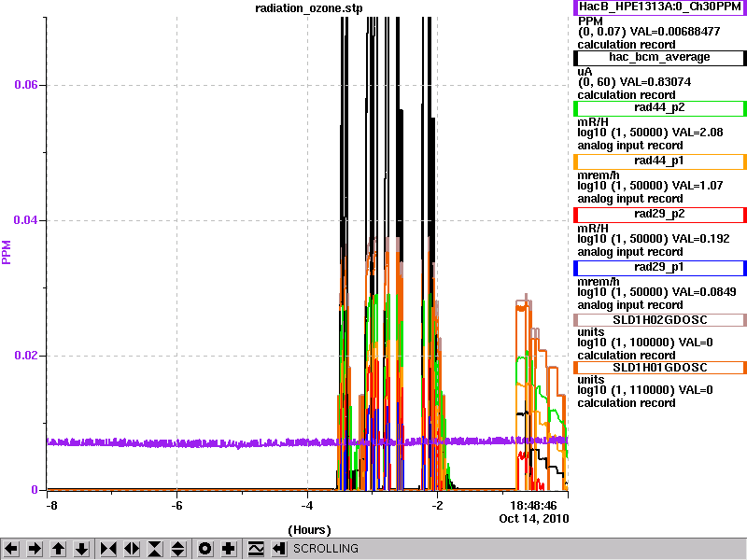Click the horizontal compress bowtie icon
Screen dimensions: 747x560
click(x=108, y=549)
